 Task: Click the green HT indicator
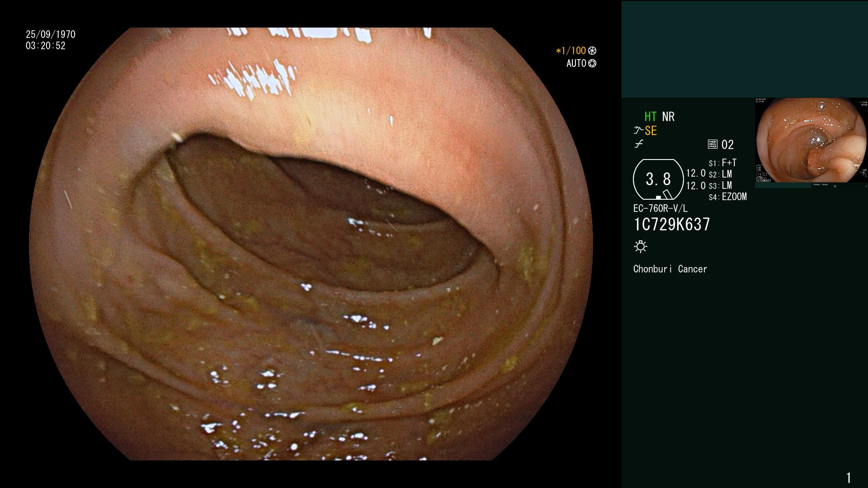(x=651, y=117)
